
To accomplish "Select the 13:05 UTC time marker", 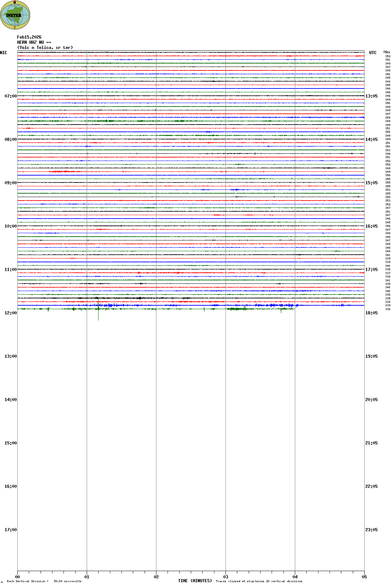I will click(371, 96).
